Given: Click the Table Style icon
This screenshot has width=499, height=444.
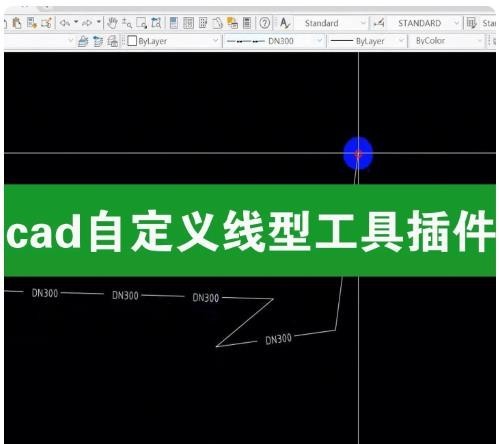Looking at the screenshot, I should [472, 23].
